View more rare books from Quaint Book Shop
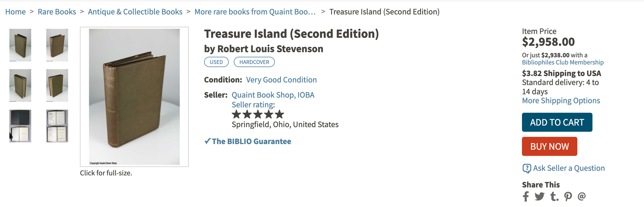This screenshot has width=644, height=207. (x=254, y=12)
